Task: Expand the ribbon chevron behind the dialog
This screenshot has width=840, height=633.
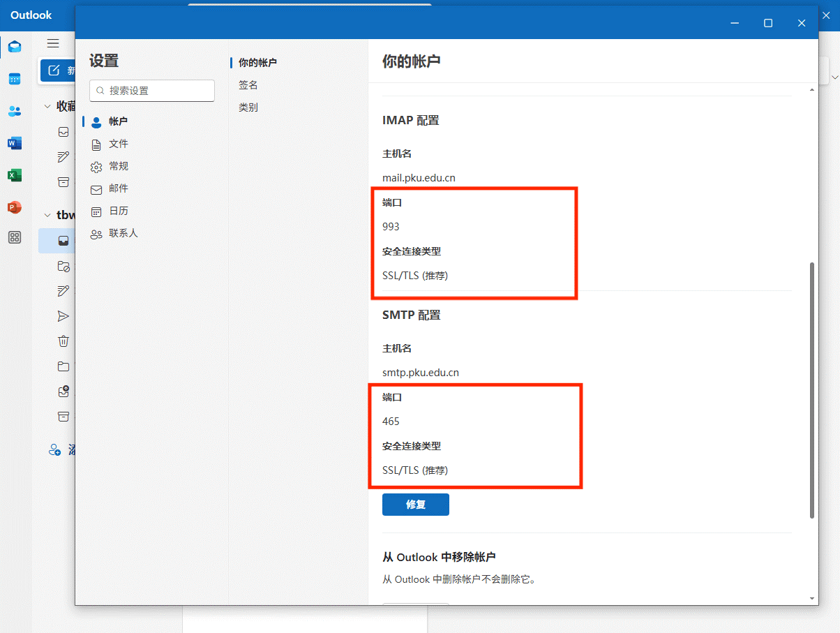Action: pyautogui.click(x=835, y=76)
